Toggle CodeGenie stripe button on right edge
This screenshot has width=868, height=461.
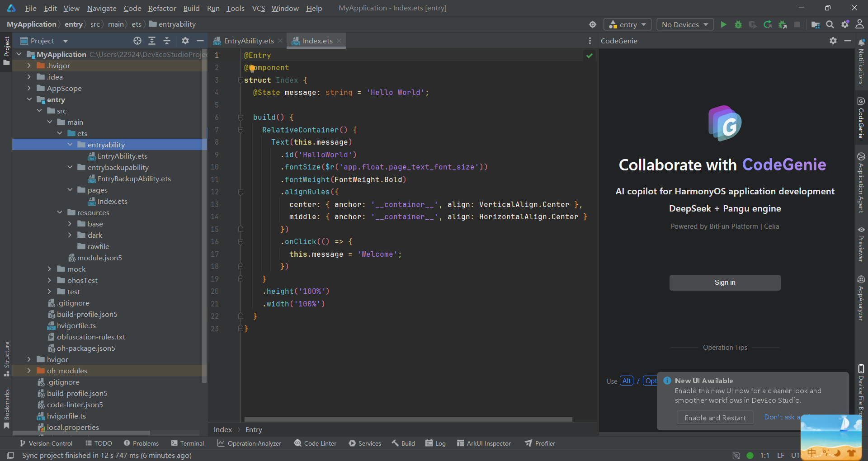861,118
